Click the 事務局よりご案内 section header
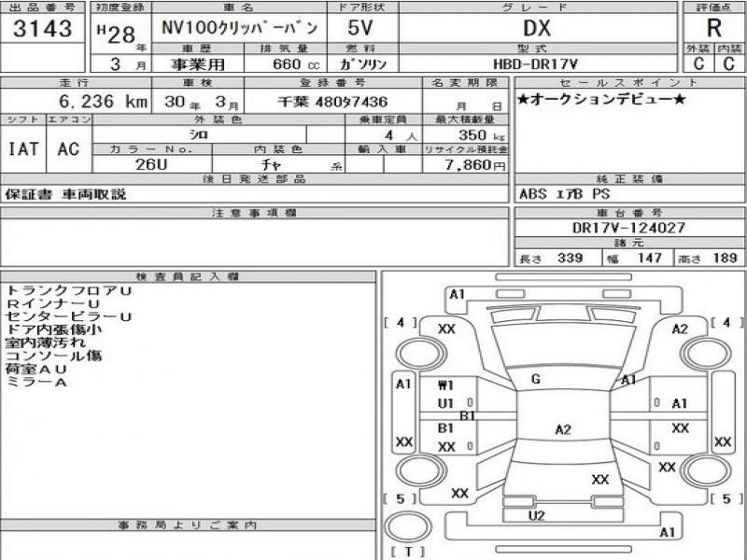This screenshot has width=747, height=560. (x=188, y=525)
